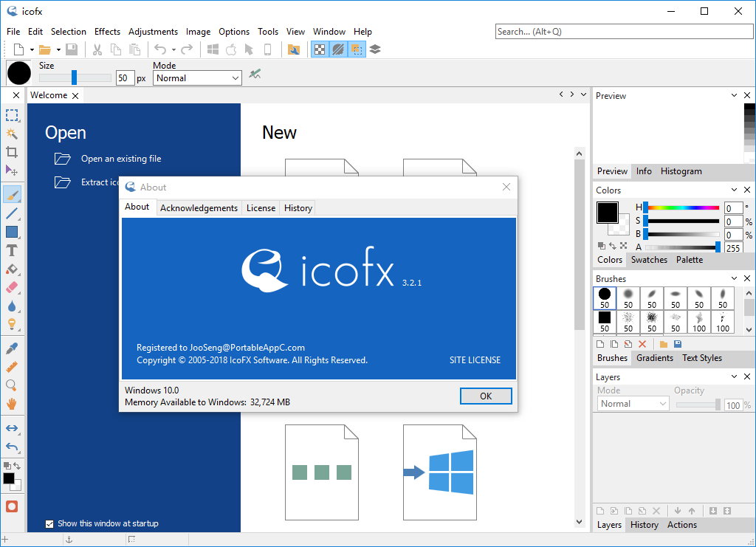This screenshot has height=547, width=756.
Task: Open the Adjustments menu
Action: point(153,31)
